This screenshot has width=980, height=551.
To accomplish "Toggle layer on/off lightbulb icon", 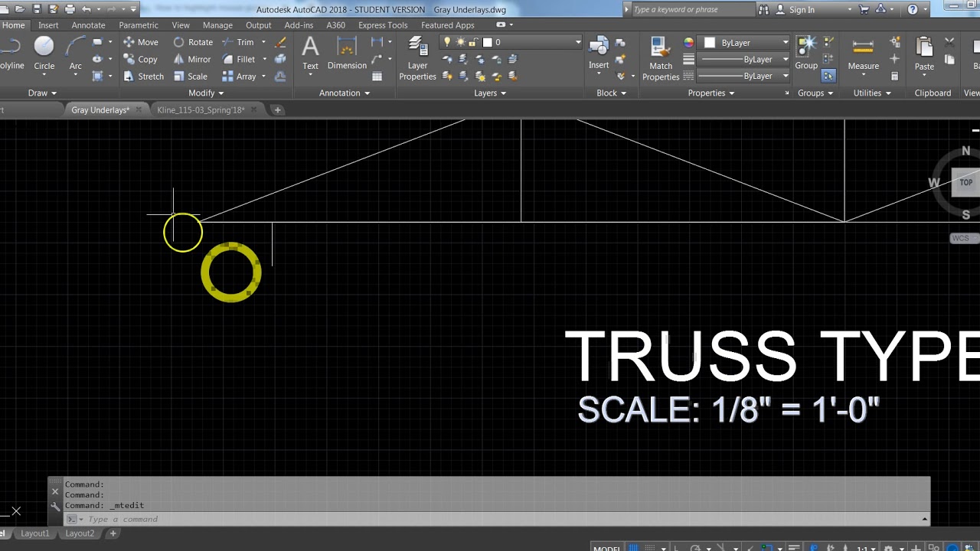I will tap(447, 42).
